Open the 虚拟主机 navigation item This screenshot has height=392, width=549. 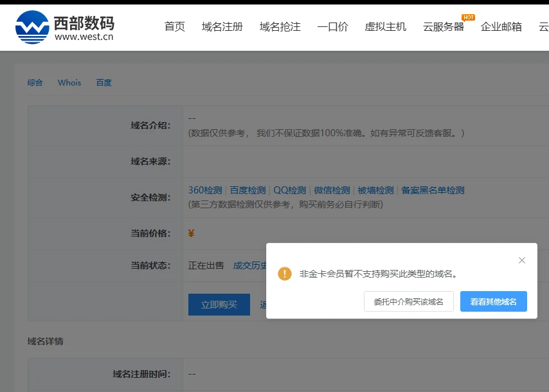click(x=386, y=27)
